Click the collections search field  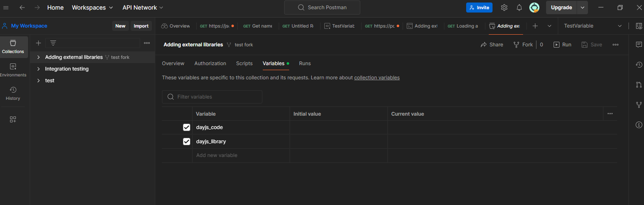(x=93, y=43)
